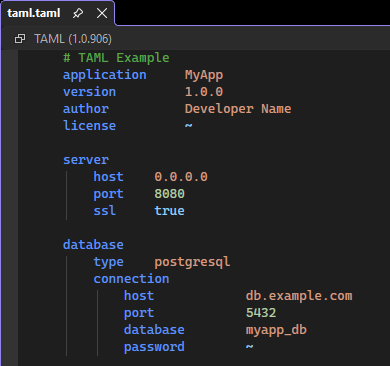Click the 'password' key
Image resolution: width=390 pixels, height=366 pixels.
click(x=154, y=347)
